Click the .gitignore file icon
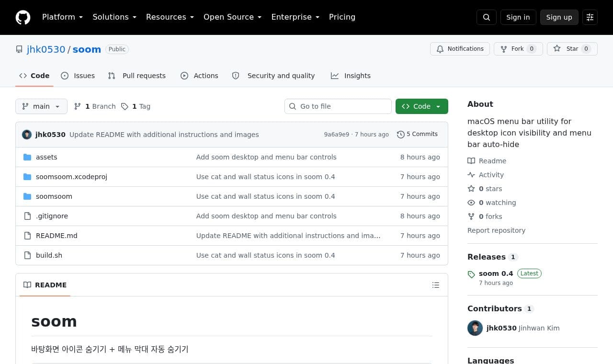 coord(27,216)
